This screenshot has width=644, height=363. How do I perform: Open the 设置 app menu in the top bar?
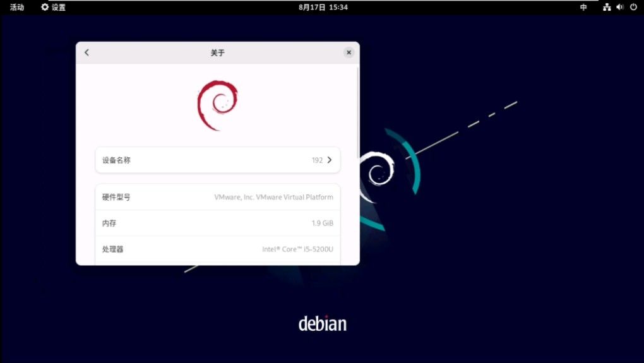(54, 7)
